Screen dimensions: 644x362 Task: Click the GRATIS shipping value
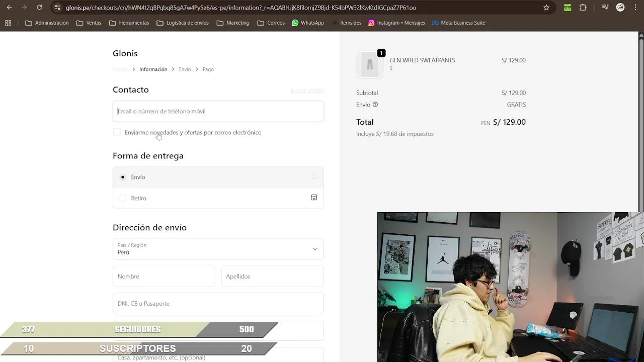[x=516, y=105]
